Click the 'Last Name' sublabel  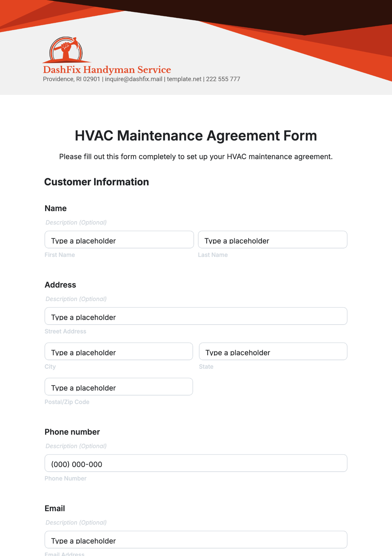(x=213, y=255)
